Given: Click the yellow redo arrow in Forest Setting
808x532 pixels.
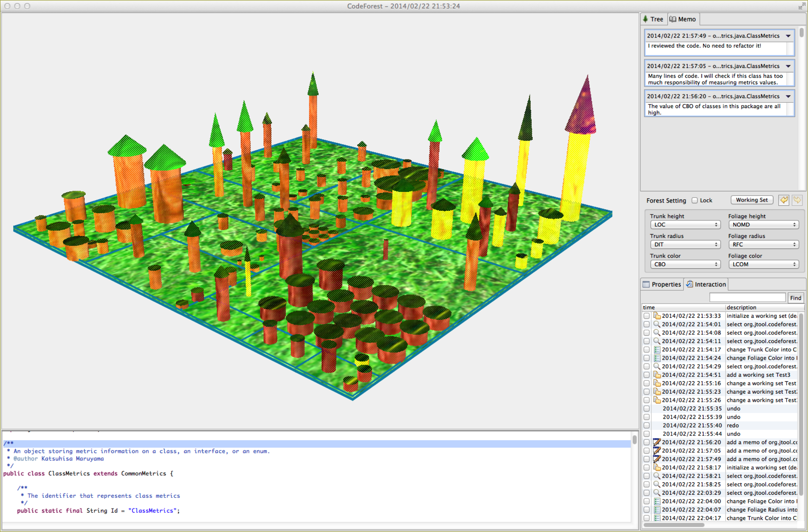Looking at the screenshot, I should coord(797,200).
